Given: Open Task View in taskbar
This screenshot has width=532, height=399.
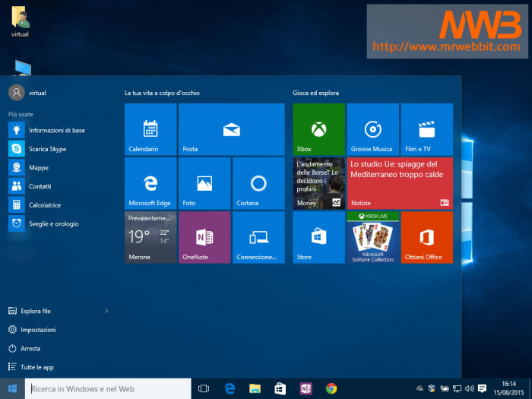Looking at the screenshot, I should coord(204,388).
